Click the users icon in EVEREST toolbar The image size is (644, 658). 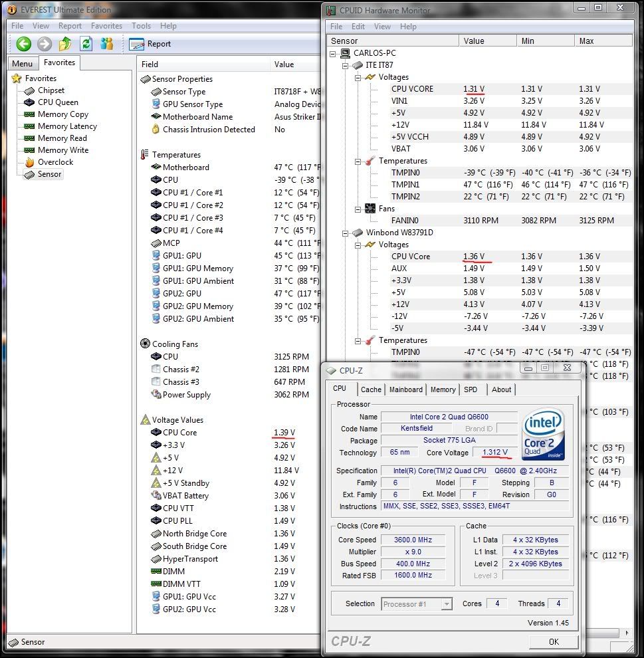coord(107,44)
